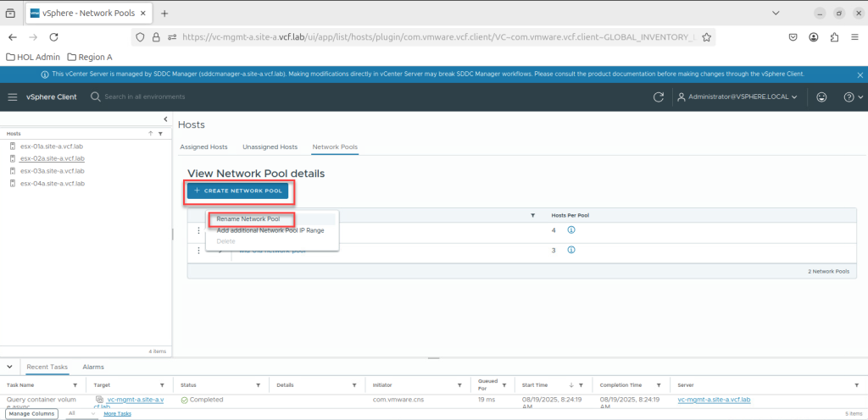The width and height of the screenshot is (868, 420).
Task: Choose Add additional Network Pool IP Range
Action: (270, 230)
